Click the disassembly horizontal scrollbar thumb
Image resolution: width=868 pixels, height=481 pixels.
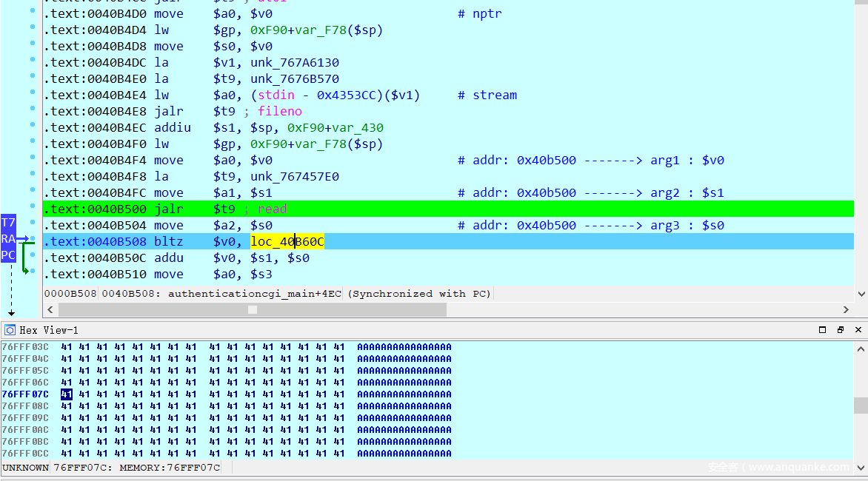[252, 310]
